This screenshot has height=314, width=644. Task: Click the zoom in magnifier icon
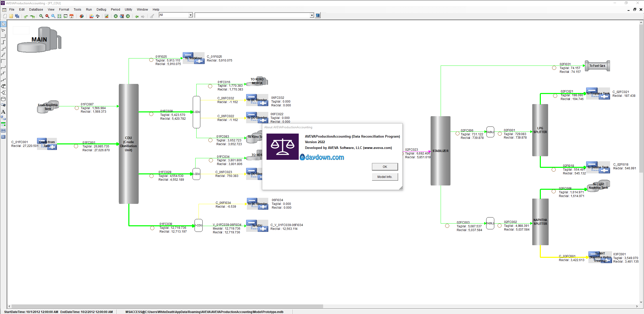[41, 16]
